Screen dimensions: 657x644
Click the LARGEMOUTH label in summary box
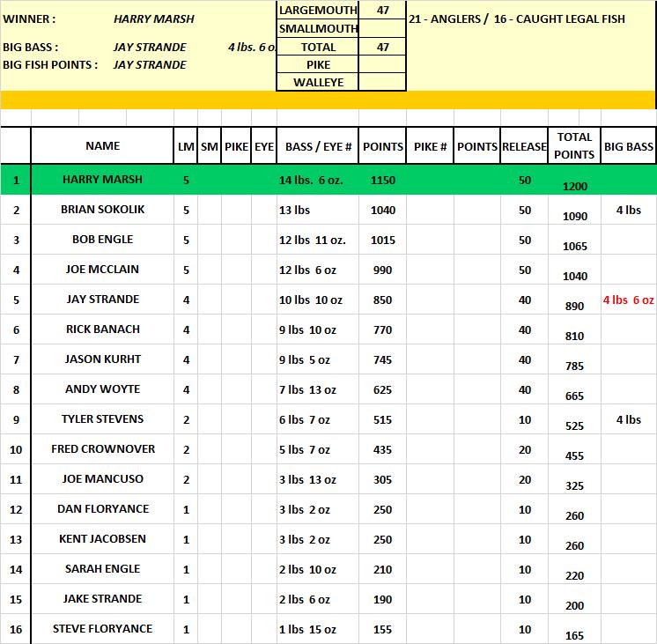(x=318, y=10)
